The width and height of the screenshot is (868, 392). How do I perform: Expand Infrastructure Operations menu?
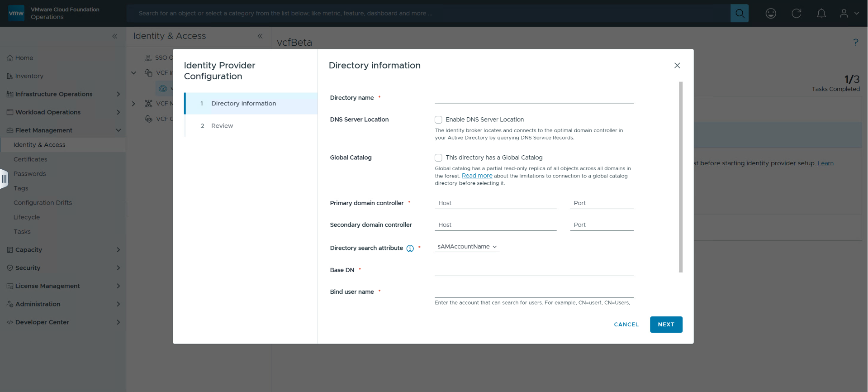pyautogui.click(x=119, y=94)
